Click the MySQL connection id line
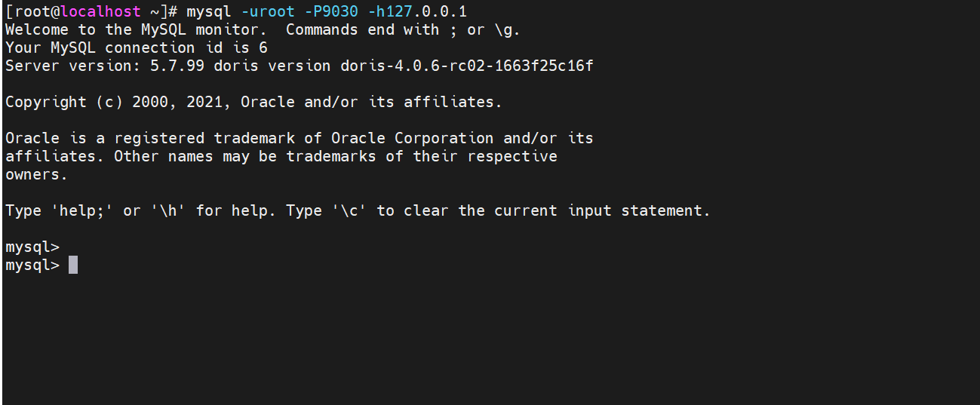 pyautogui.click(x=137, y=48)
